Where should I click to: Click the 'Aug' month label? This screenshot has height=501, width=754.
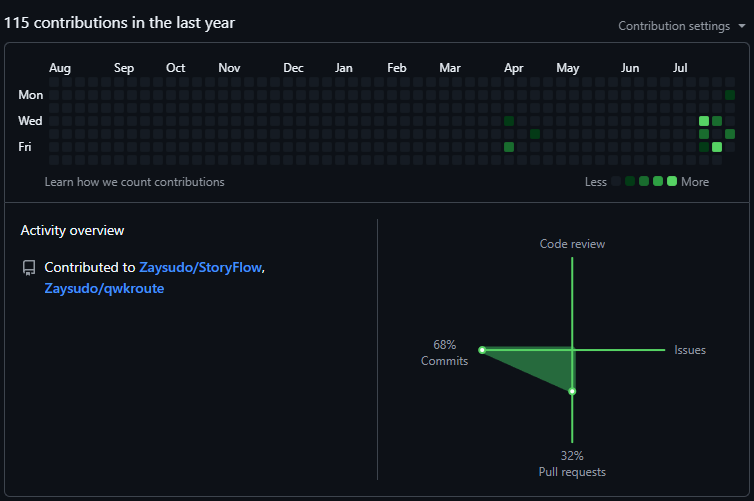pyautogui.click(x=60, y=68)
